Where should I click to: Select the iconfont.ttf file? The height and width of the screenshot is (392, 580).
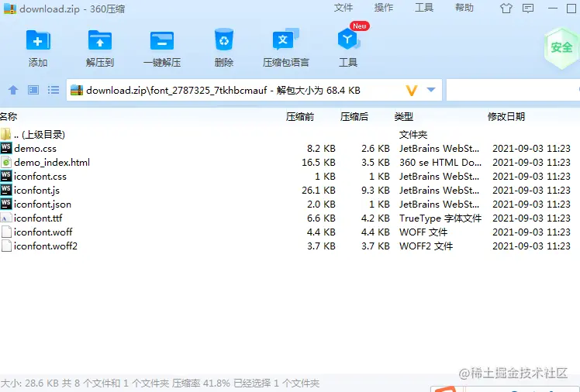click(290, 218)
